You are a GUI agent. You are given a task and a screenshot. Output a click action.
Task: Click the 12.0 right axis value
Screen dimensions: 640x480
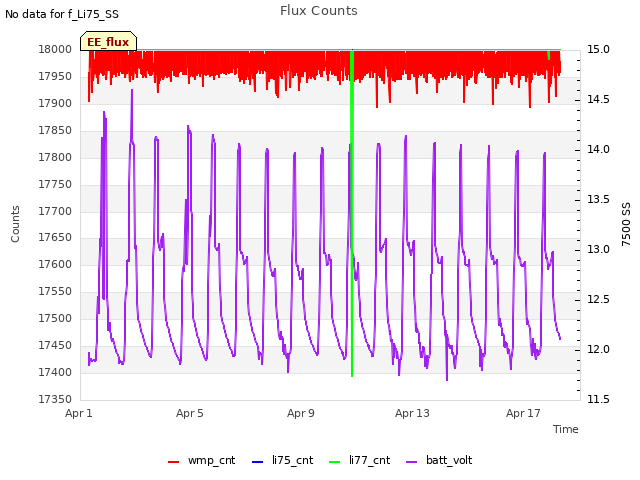[598, 349]
